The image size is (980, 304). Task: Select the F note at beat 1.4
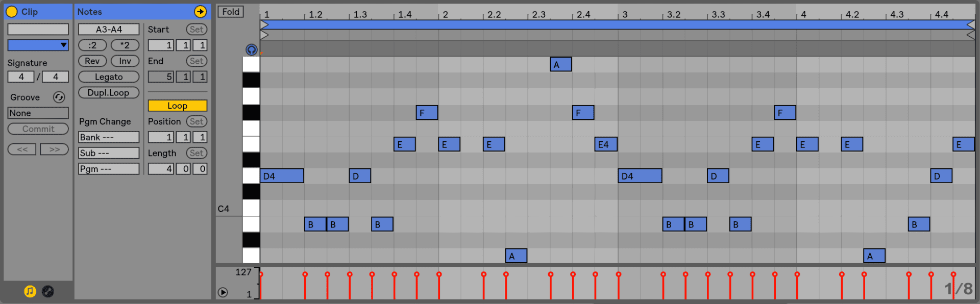pos(427,113)
